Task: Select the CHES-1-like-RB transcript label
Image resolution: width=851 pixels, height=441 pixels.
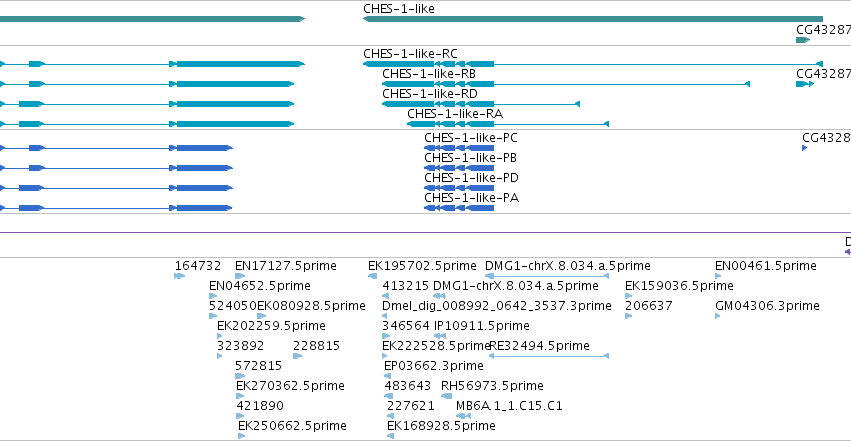Action: 429,74
